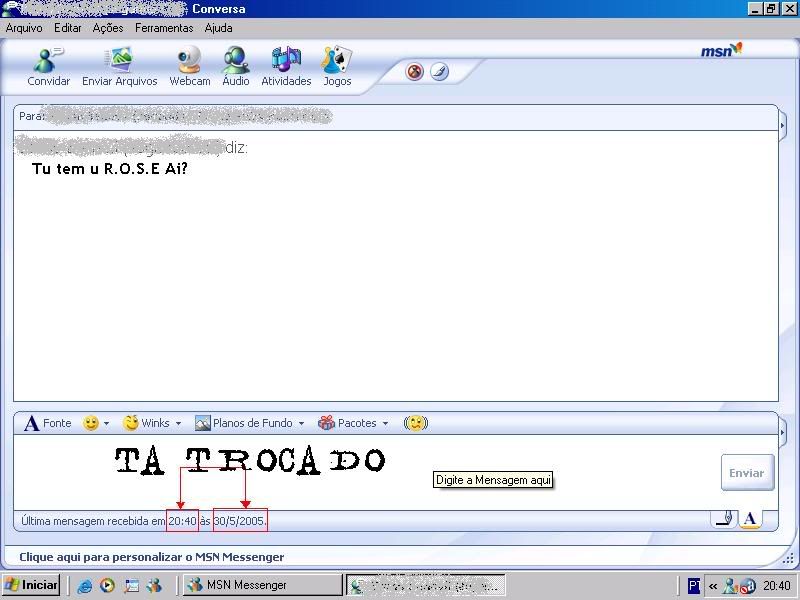Click the 20:40 system clock

pyautogui.click(x=777, y=585)
